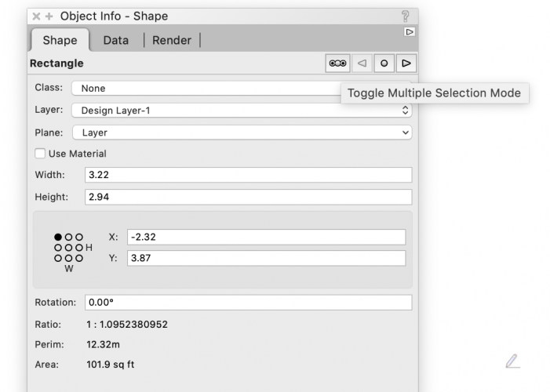Click the circle select-current-object button

pyautogui.click(x=384, y=64)
